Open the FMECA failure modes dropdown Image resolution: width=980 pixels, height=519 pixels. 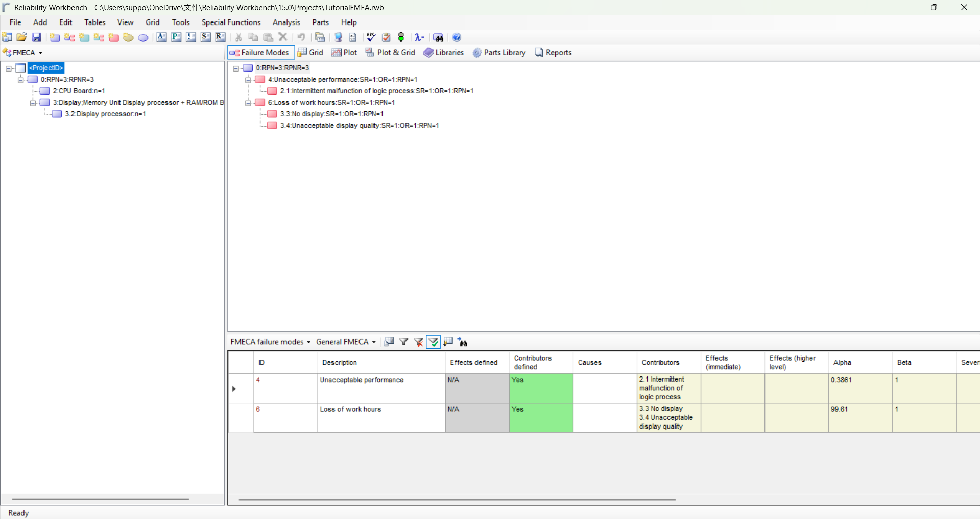[x=270, y=342]
